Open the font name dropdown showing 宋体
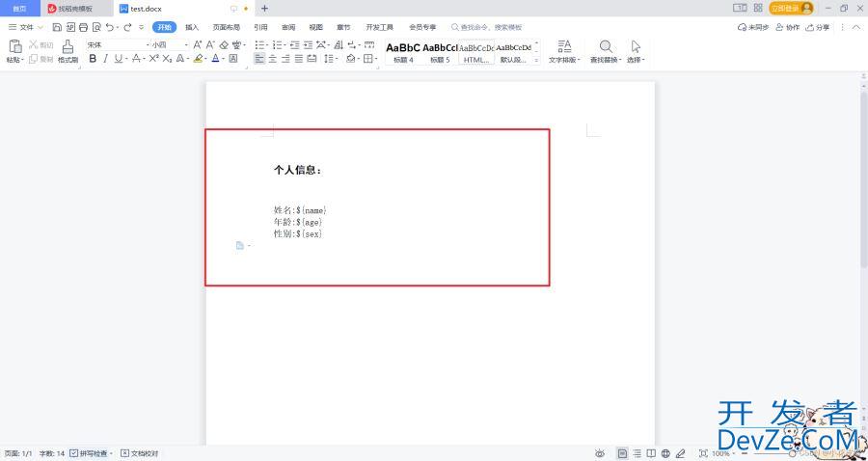The width and height of the screenshot is (868, 461). pyautogui.click(x=116, y=44)
